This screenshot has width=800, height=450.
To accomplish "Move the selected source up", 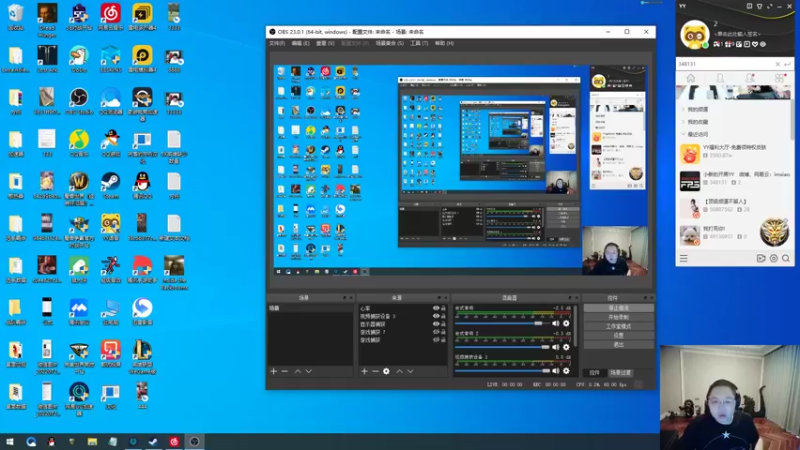I will point(399,371).
